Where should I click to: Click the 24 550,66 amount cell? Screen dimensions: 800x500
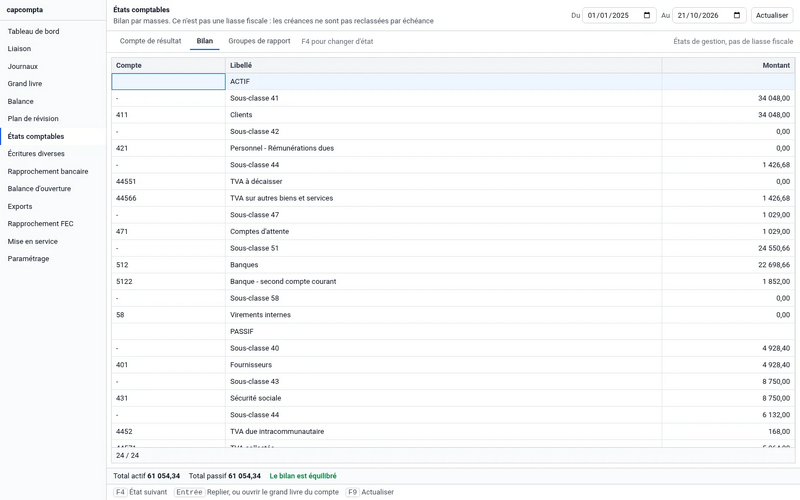(728, 248)
